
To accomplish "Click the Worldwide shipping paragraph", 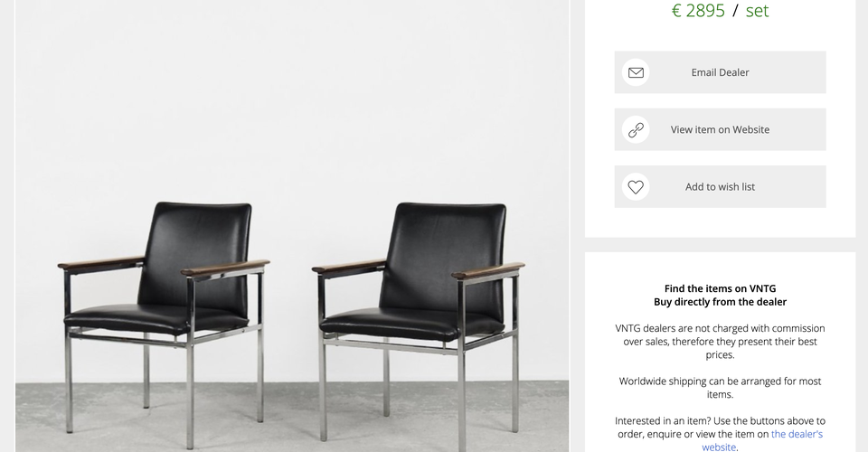I will click(x=720, y=388).
